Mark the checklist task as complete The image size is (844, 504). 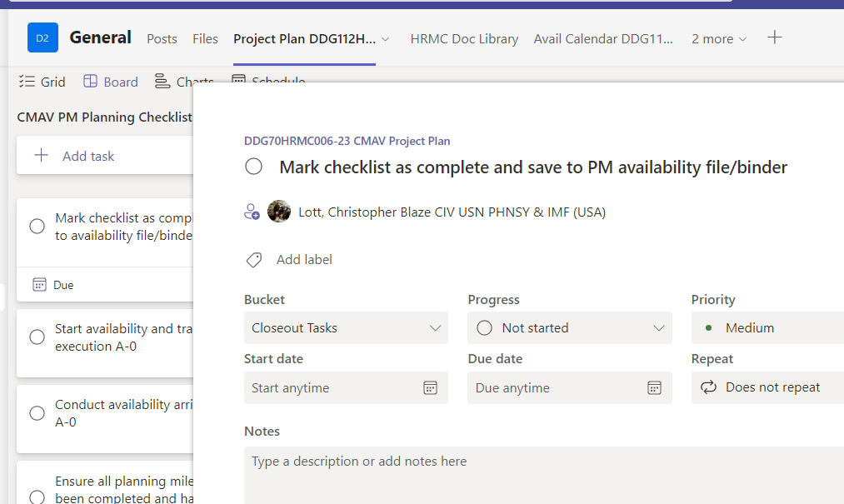[x=252, y=166]
